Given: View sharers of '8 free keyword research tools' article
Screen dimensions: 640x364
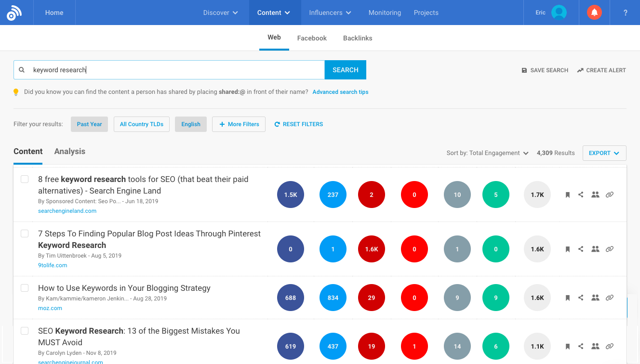Looking at the screenshot, I should (x=595, y=195).
